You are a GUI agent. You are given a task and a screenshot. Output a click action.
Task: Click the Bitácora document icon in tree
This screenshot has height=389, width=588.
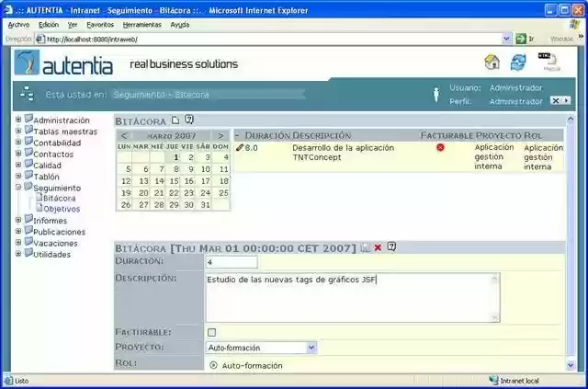coord(39,197)
